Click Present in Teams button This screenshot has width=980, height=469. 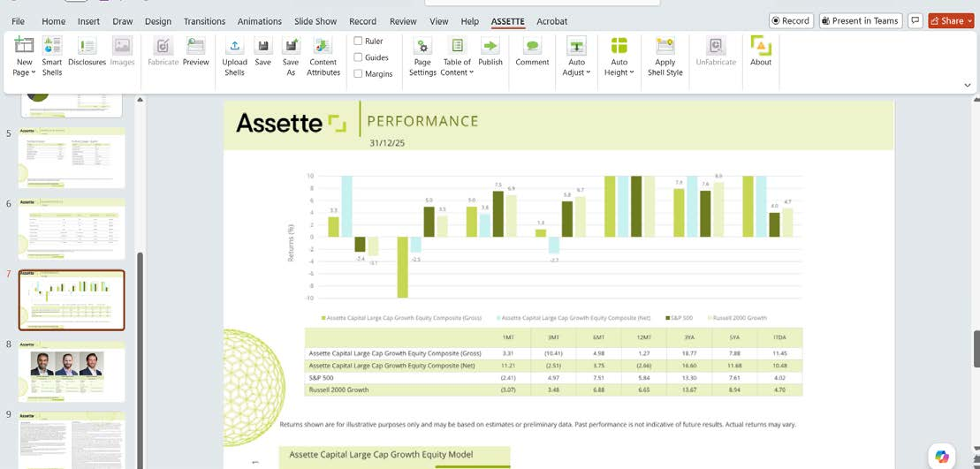coord(861,20)
